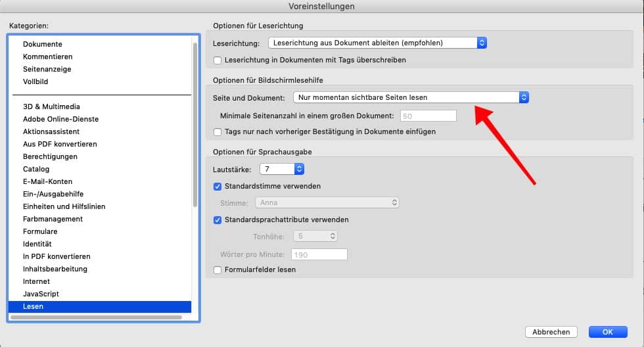
Task: Open the Seite und Dokument dropdown
Action: pos(410,97)
